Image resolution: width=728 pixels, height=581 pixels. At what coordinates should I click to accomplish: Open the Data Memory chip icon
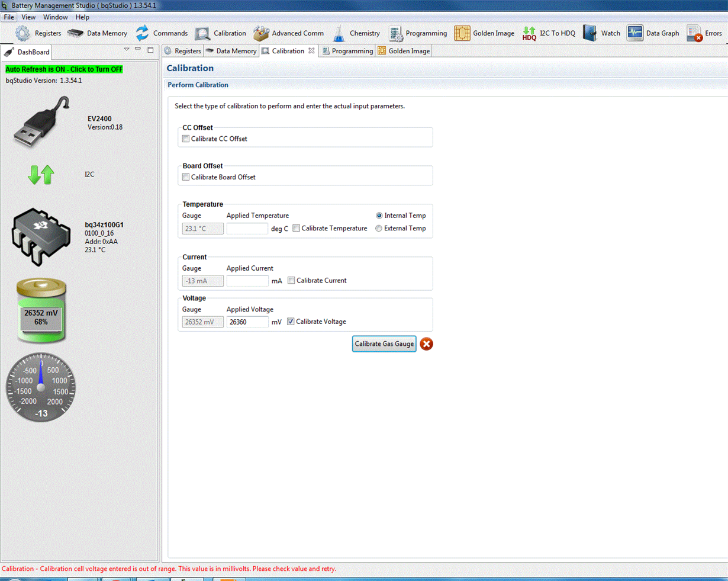pos(75,33)
